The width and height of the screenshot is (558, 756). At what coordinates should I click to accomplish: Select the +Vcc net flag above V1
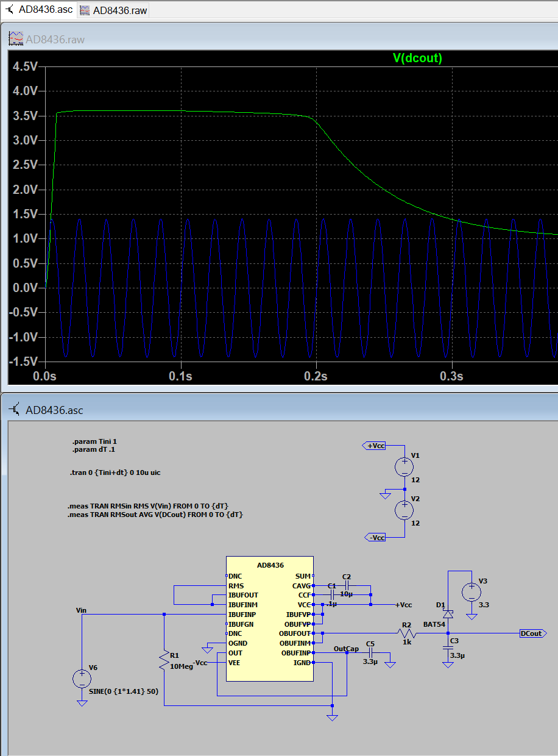click(375, 446)
